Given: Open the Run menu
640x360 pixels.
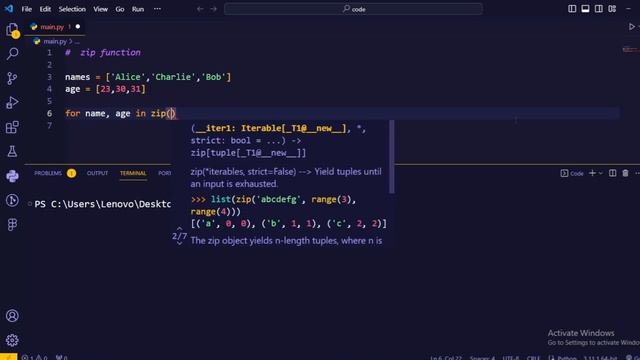Looking at the screenshot, I should click(138, 9).
